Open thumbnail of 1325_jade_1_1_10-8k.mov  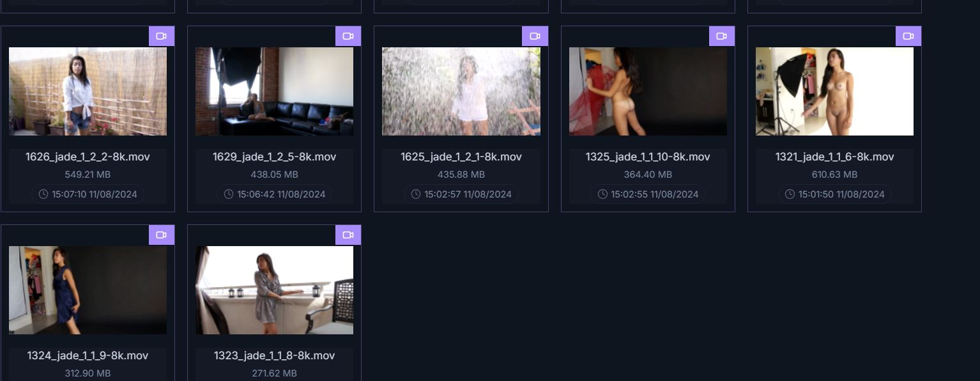(x=648, y=91)
